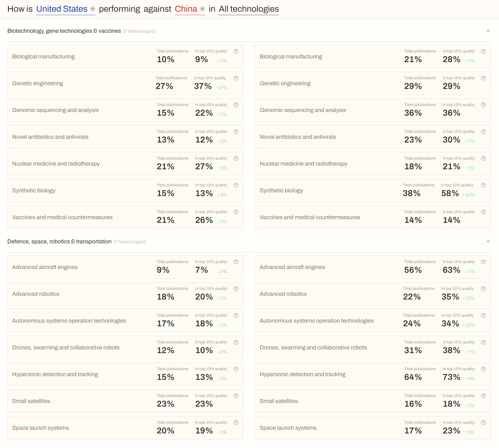Viewport: 499px width, 448px height.
Task: Collapse the Biotechnology, gene technologies & vaccines section
Action: tap(488, 31)
